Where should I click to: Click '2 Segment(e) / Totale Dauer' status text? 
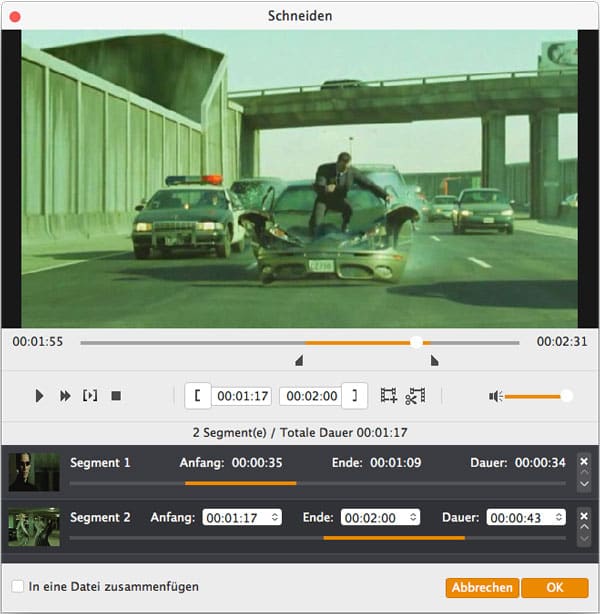300,433
